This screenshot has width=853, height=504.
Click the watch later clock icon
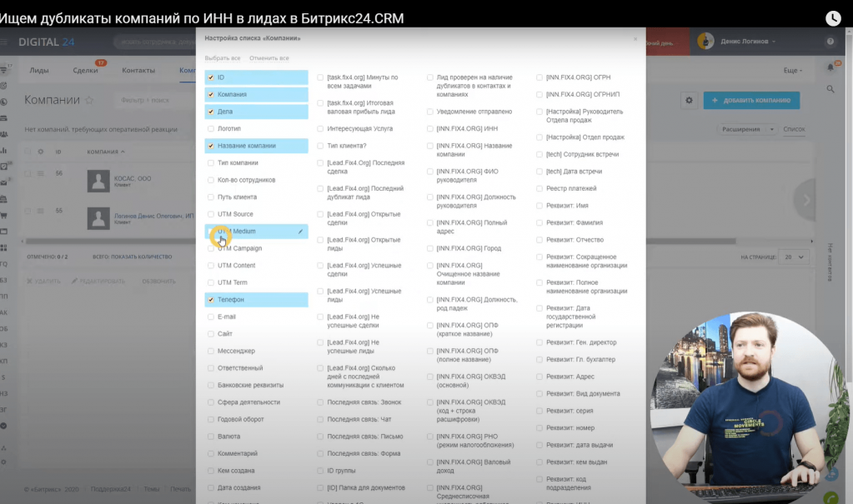click(833, 18)
